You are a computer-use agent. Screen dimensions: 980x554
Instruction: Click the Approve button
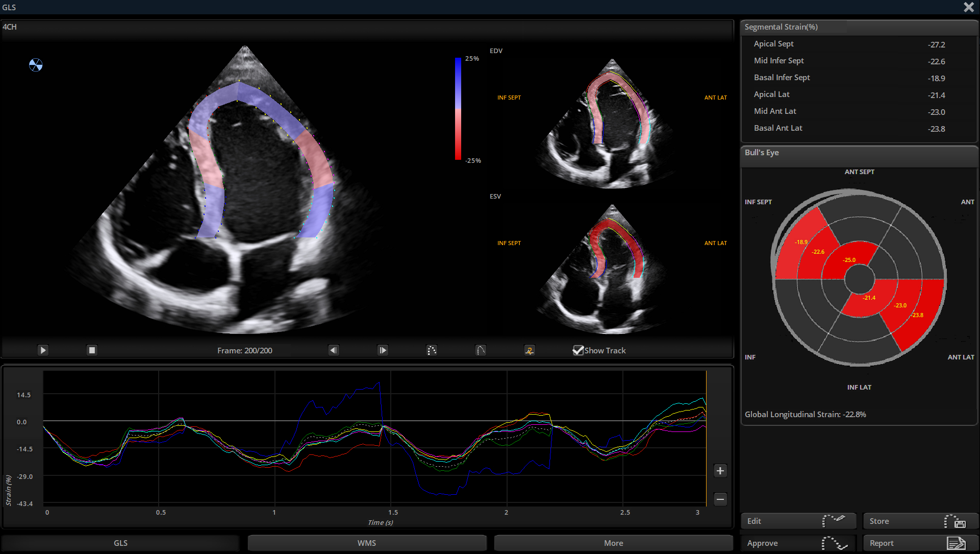pos(799,543)
